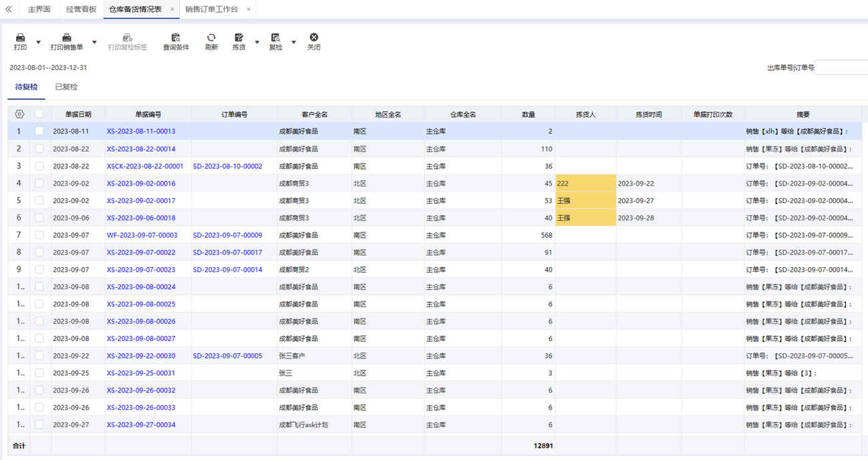The image size is (868, 460).
Task: Click the 打印 printer icon
Action: 21,38
